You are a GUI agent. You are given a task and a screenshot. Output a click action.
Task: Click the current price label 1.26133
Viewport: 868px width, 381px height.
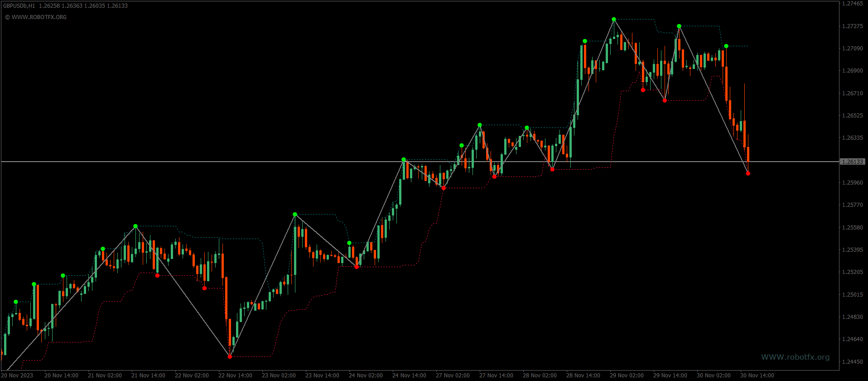tap(853, 161)
